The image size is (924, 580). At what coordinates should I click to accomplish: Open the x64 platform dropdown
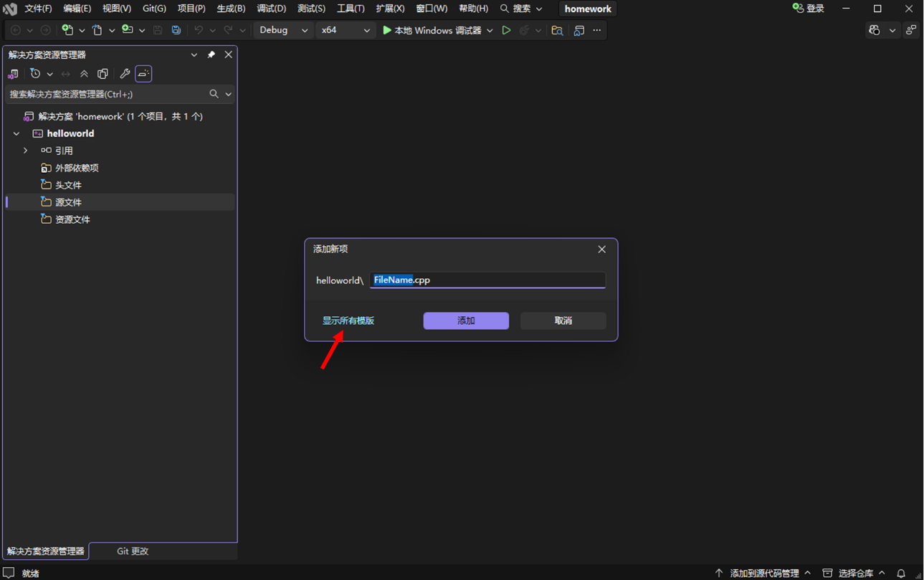coord(346,30)
